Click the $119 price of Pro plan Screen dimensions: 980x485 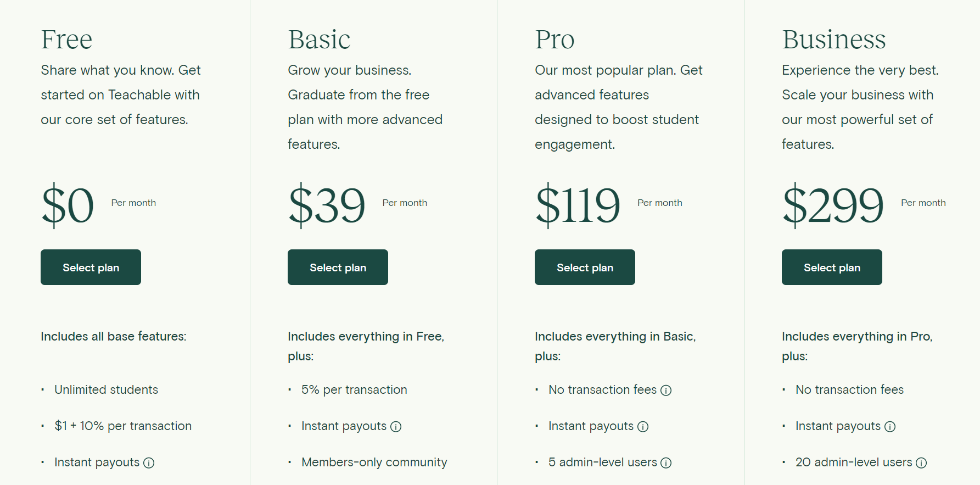point(578,205)
